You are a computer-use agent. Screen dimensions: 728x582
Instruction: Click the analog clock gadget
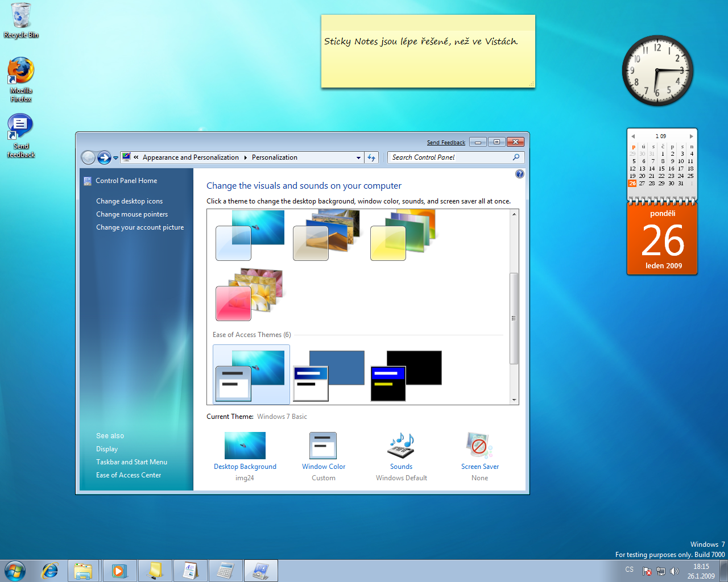[657, 70]
